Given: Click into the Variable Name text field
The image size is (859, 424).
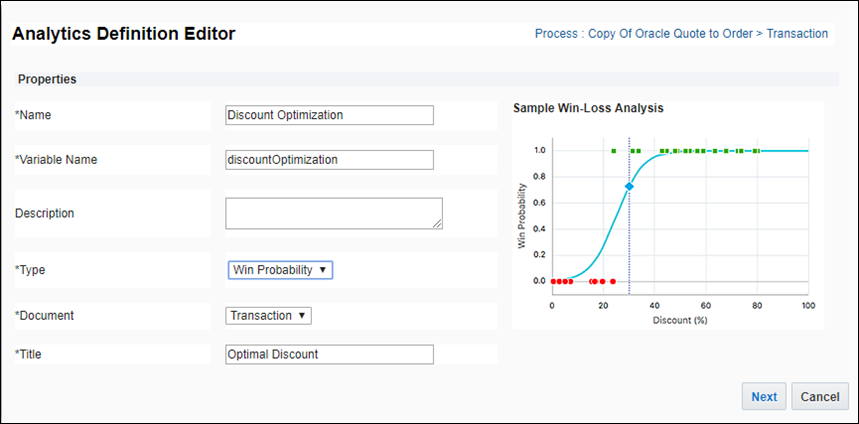Looking at the screenshot, I should (330, 160).
